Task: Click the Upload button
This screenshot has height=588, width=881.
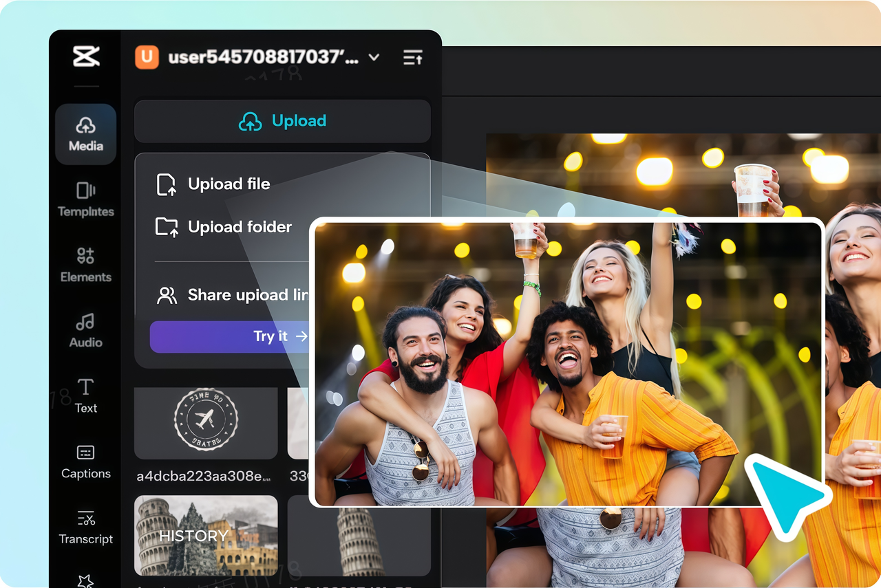Action: click(282, 121)
